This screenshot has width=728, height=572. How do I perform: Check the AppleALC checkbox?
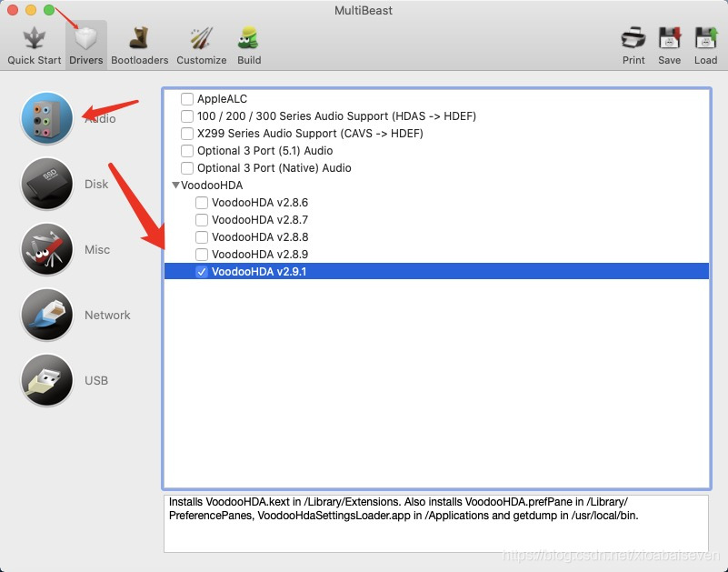pyautogui.click(x=187, y=99)
